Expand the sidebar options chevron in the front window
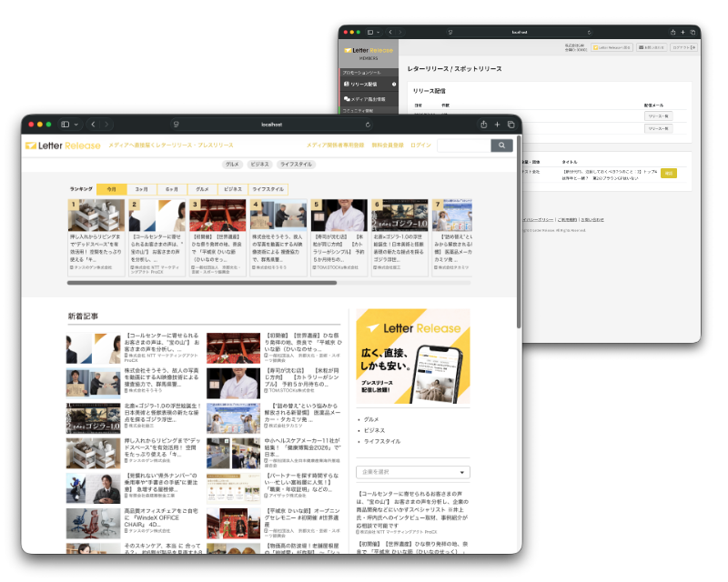 pos(76,124)
